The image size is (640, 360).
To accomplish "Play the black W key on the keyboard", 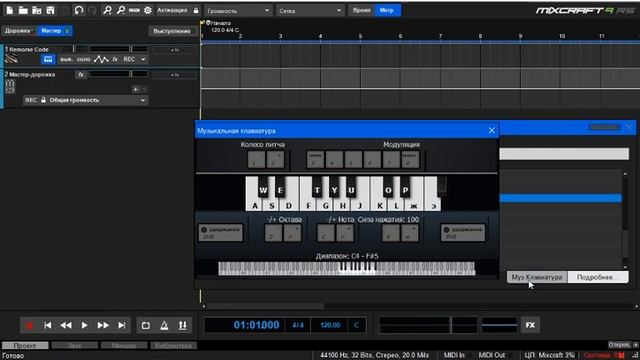I will 263,188.
